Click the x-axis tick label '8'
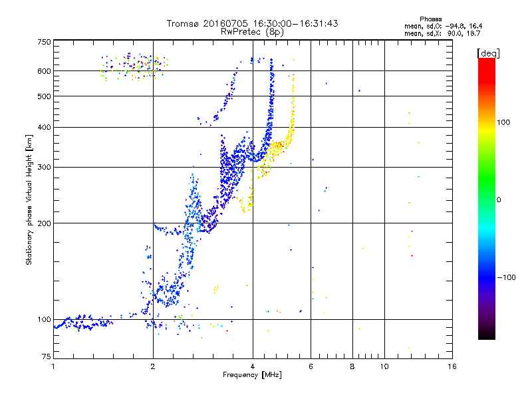Viewport: 532px width, 399px height. pyautogui.click(x=352, y=366)
